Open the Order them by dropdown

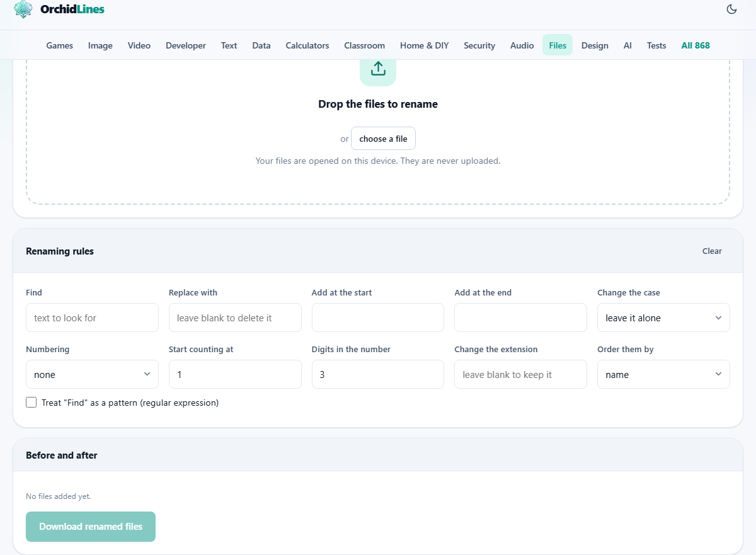point(663,374)
